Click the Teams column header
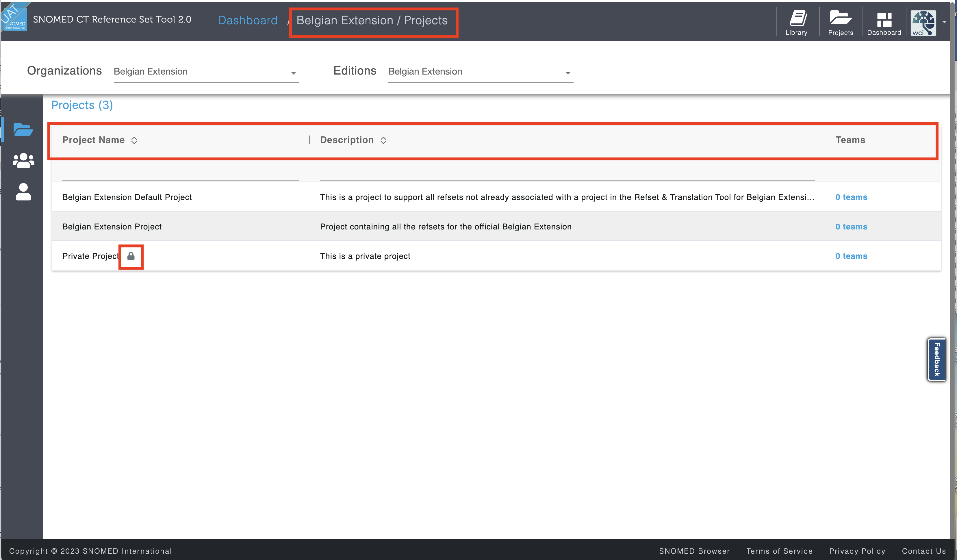The height and width of the screenshot is (560, 957). coord(850,140)
